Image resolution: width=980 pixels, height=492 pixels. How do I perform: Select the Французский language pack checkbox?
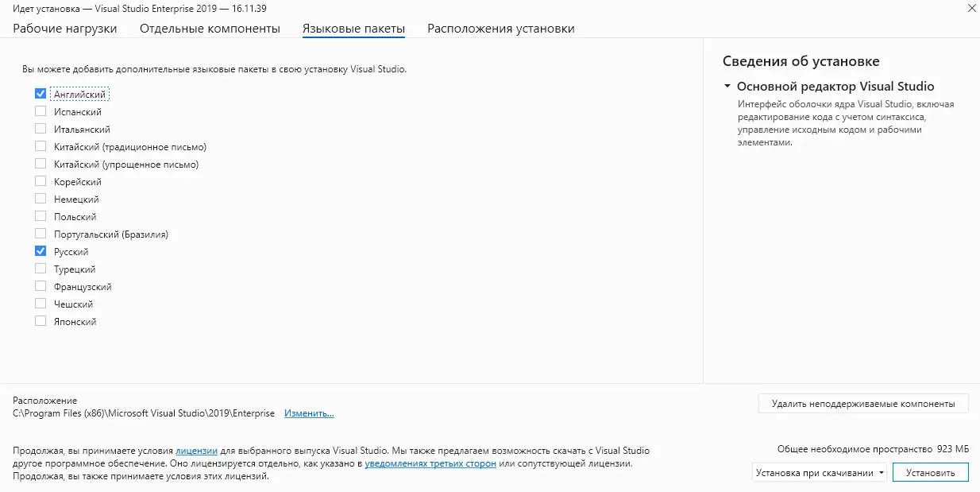point(41,286)
